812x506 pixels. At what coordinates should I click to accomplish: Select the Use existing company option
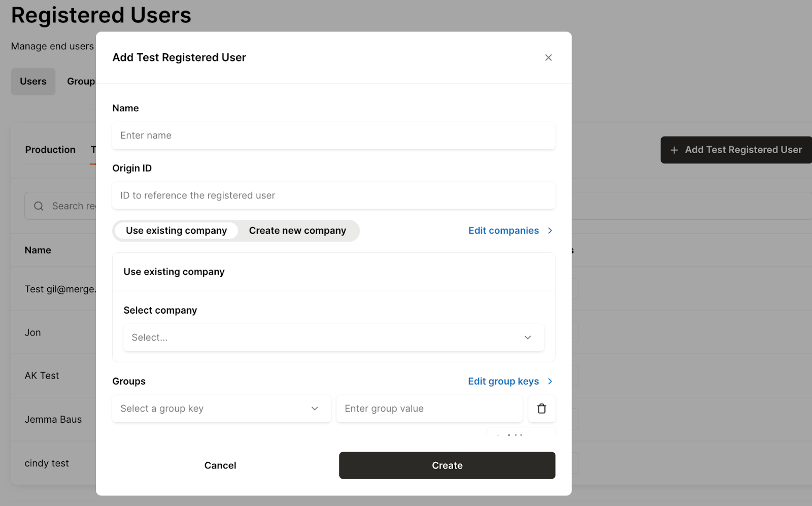pyautogui.click(x=176, y=230)
